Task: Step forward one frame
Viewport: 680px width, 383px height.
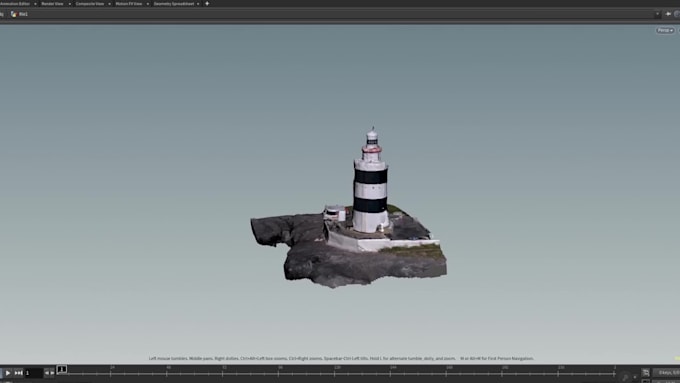Action: click(x=52, y=373)
